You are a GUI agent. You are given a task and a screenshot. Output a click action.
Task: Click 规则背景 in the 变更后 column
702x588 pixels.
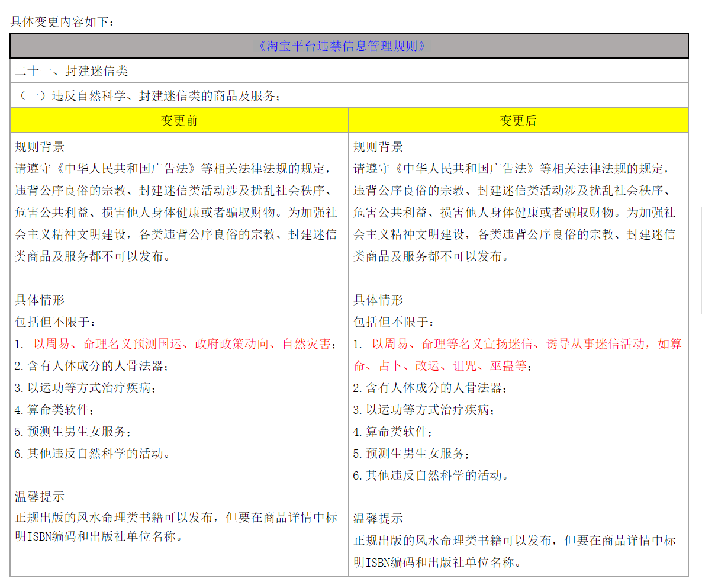click(378, 146)
